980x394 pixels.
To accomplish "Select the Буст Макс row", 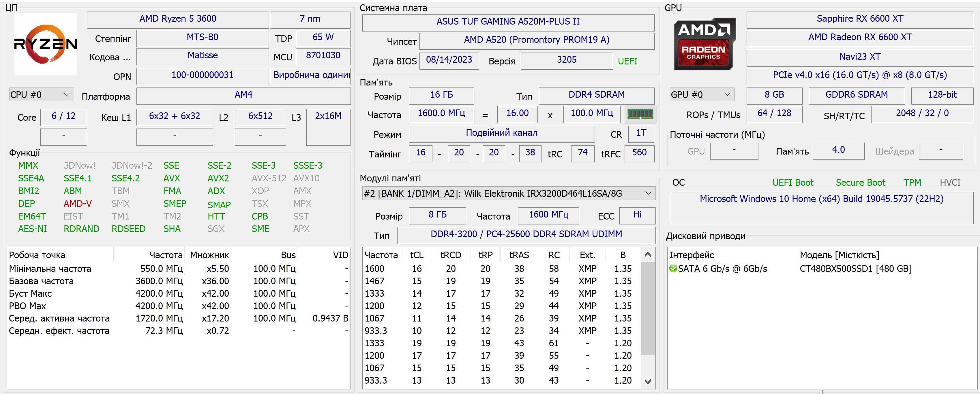I will pos(178,293).
